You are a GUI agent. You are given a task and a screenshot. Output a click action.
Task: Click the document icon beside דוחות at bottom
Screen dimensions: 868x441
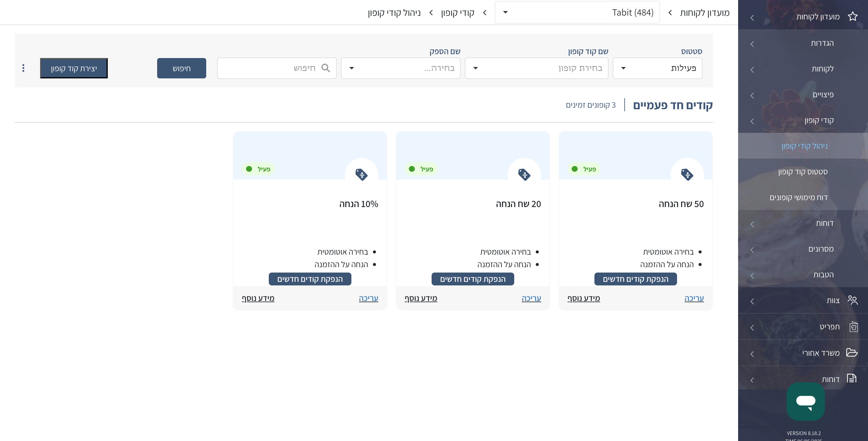852,378
